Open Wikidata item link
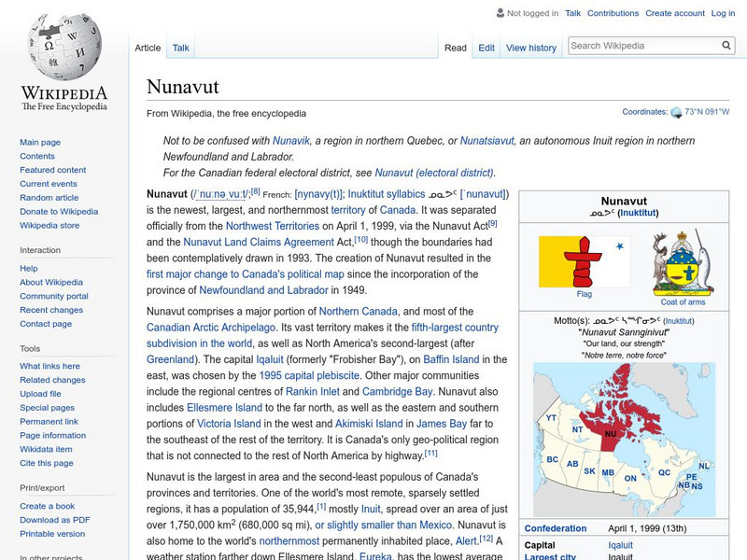This screenshot has width=747, height=560. (x=46, y=449)
